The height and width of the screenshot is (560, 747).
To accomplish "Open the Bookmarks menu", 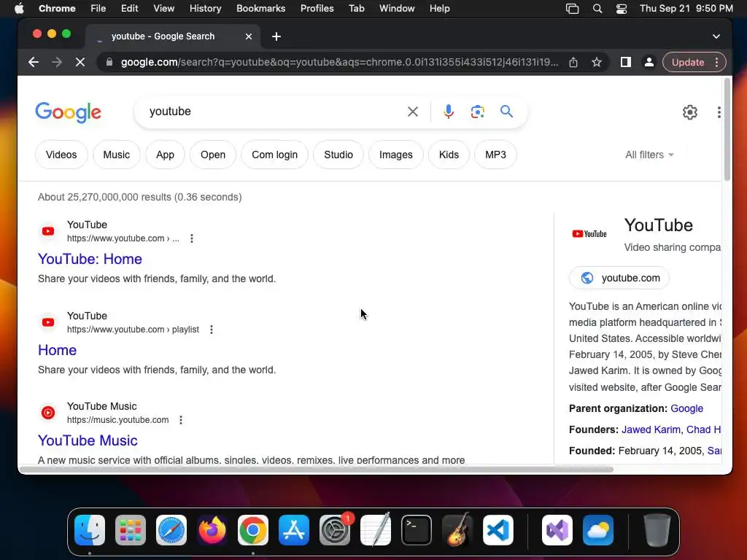I will point(260,9).
